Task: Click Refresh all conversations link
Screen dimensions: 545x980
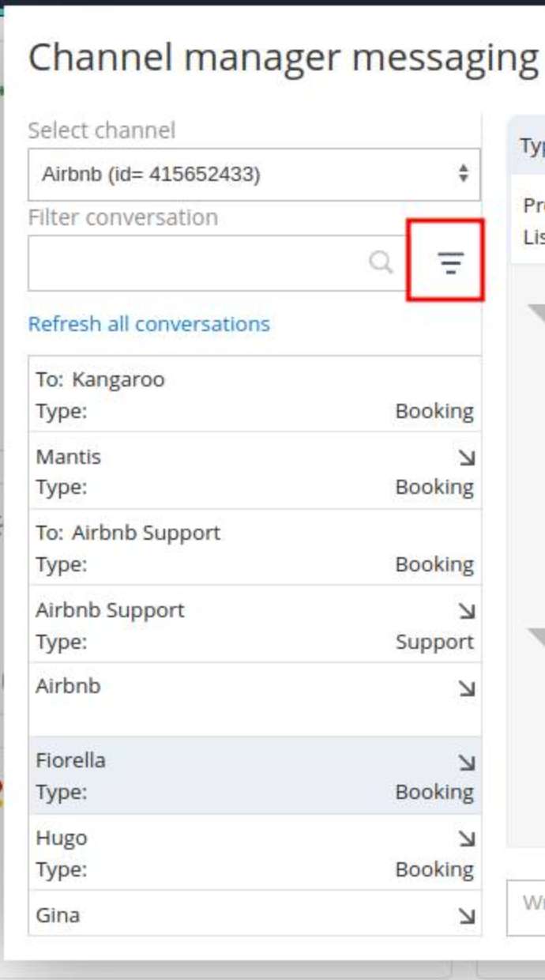Action: pyautogui.click(x=149, y=324)
